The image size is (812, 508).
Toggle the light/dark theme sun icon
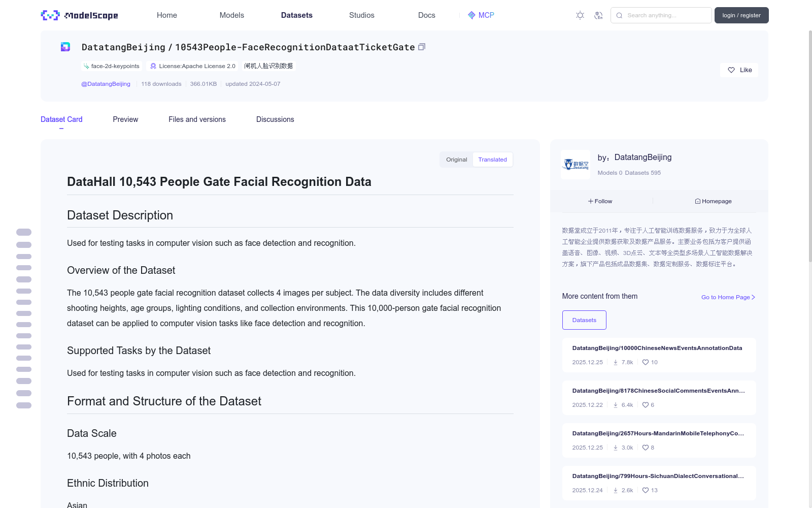(580, 15)
